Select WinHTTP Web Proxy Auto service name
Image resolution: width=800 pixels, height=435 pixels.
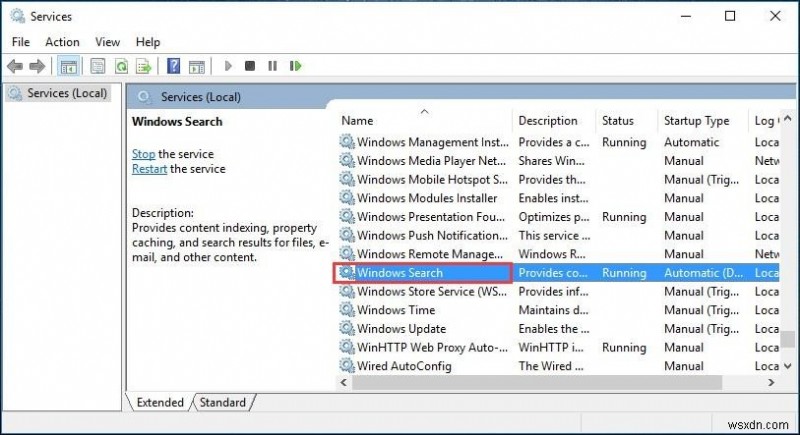pyautogui.click(x=432, y=347)
